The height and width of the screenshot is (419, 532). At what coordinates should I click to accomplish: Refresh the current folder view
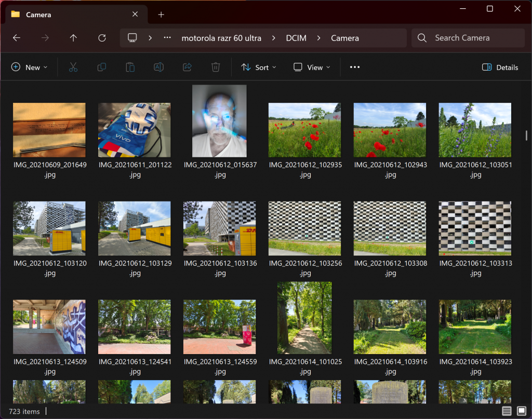102,38
